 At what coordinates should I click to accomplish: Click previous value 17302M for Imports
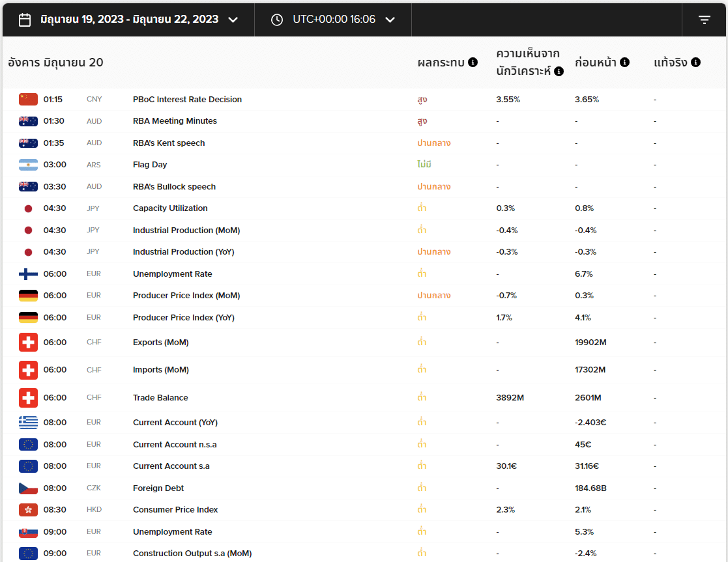tap(590, 370)
